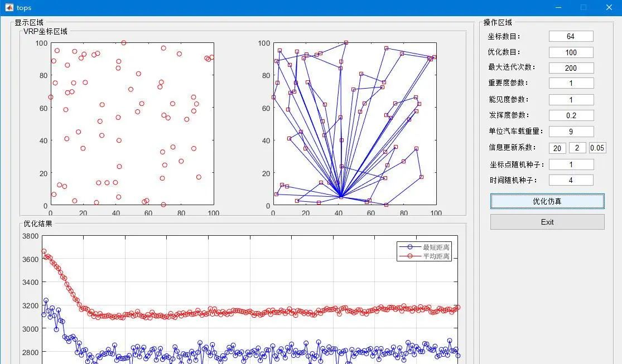Close the tops window
This screenshot has width=622, height=364.
(609, 8)
